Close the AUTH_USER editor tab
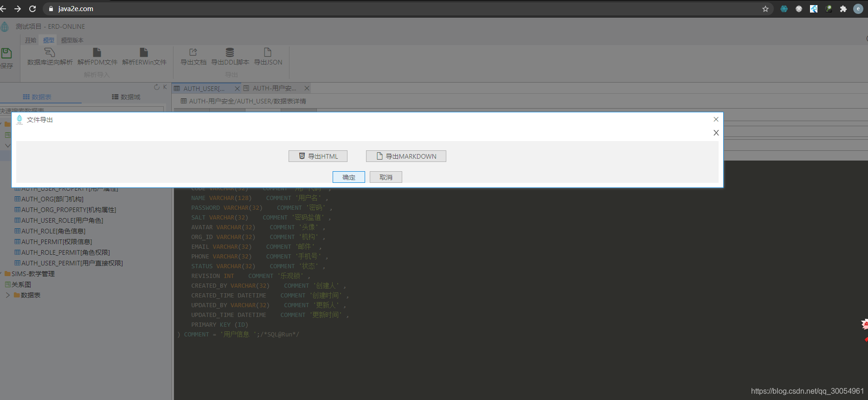The height and width of the screenshot is (400, 868). 237,89
